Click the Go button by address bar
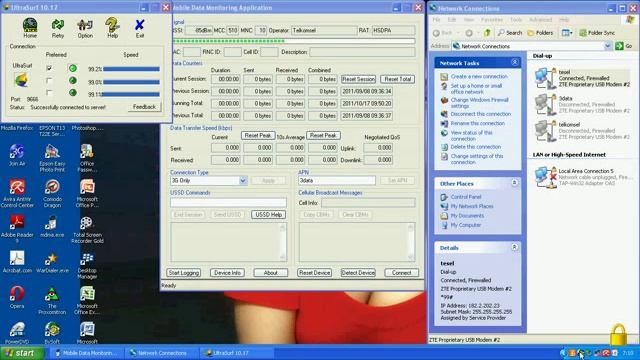The image size is (640, 360). (624, 46)
